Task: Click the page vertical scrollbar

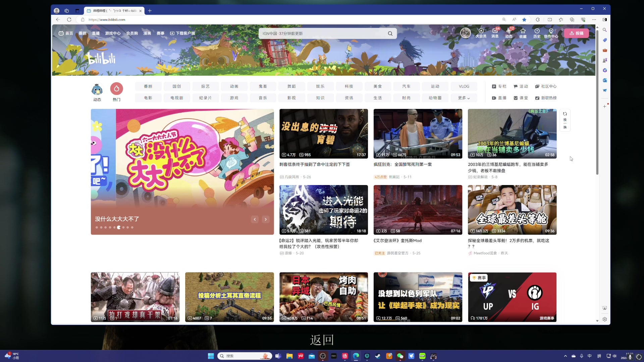Action: point(597,102)
